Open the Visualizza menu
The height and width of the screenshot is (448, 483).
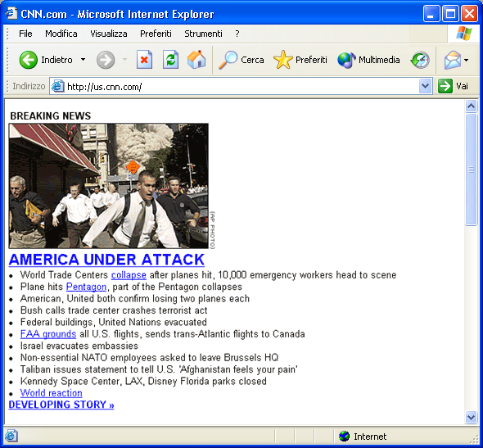coord(109,34)
